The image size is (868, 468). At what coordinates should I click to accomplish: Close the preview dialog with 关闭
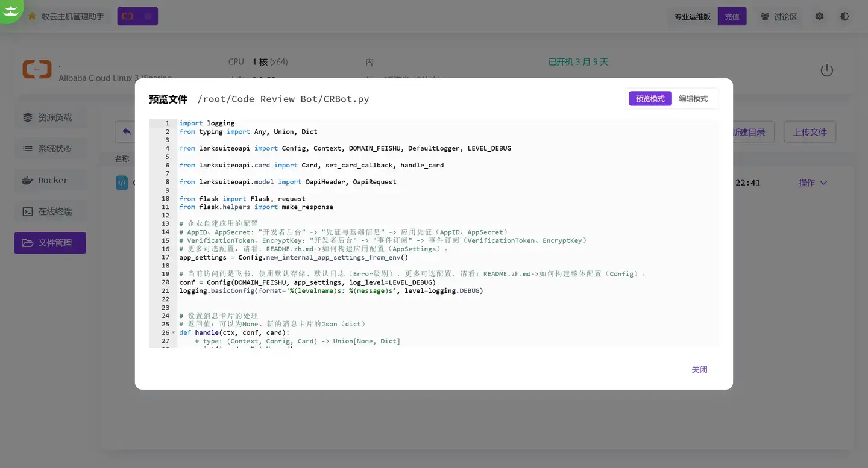click(x=699, y=369)
